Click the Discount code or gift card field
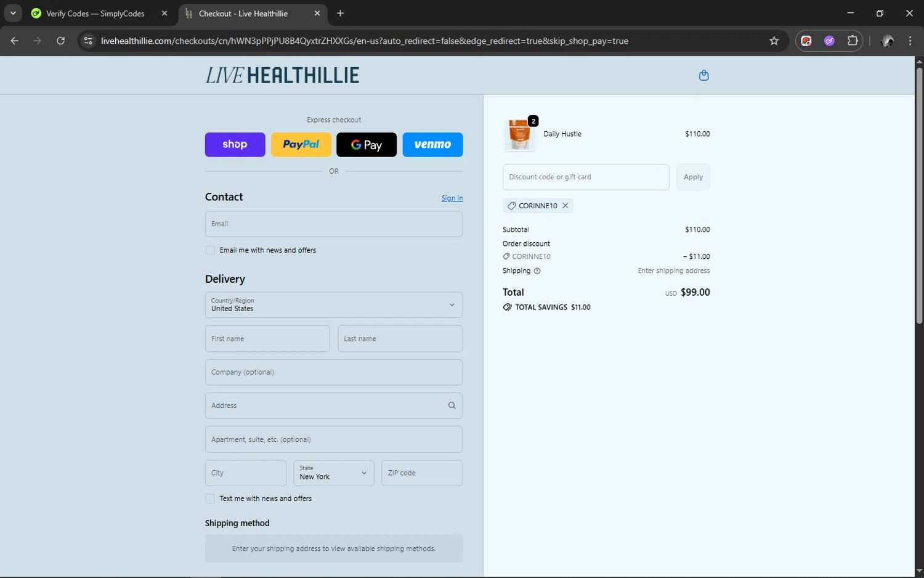 pos(586,177)
